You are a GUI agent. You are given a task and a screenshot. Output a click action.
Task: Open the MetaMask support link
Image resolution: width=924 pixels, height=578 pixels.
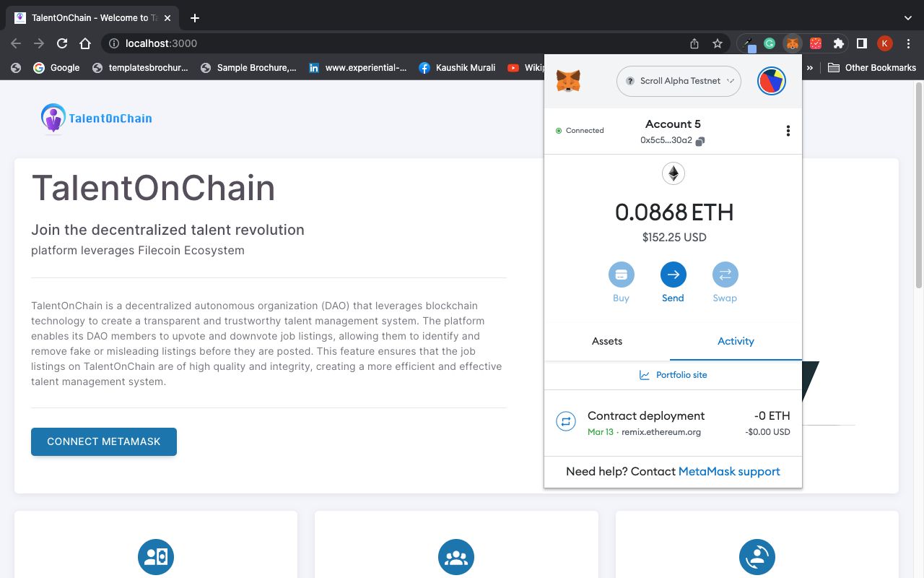point(729,471)
